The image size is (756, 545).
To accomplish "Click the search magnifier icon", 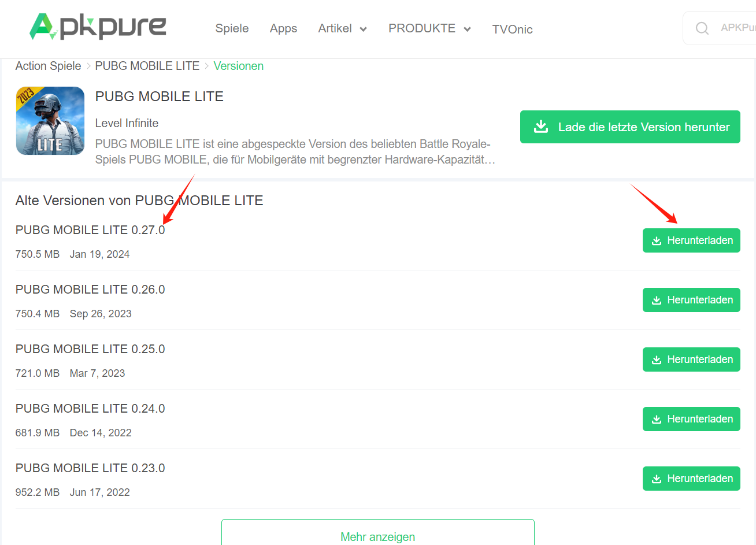I will point(702,28).
